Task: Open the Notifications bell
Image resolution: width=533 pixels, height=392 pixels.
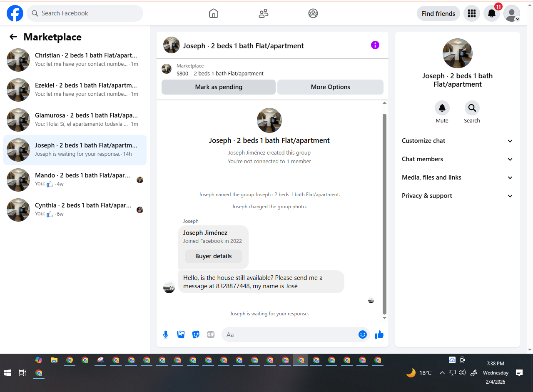Action: (492, 13)
